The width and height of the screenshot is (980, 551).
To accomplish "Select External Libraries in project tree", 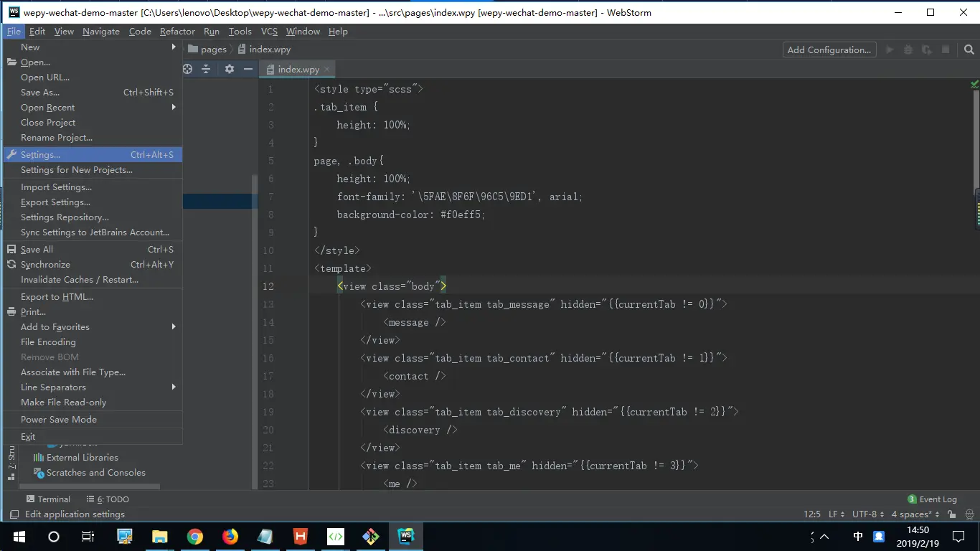I will [x=76, y=458].
